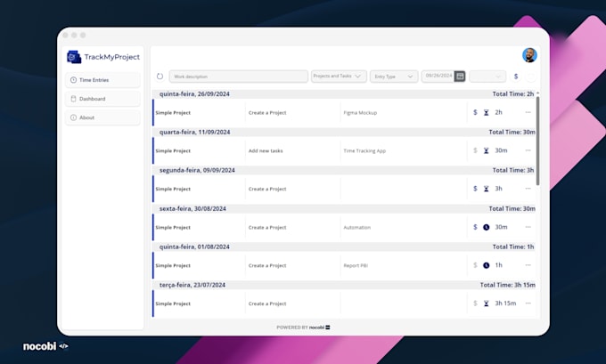Click the 30m duration on 11/09/2024 entry

click(501, 150)
